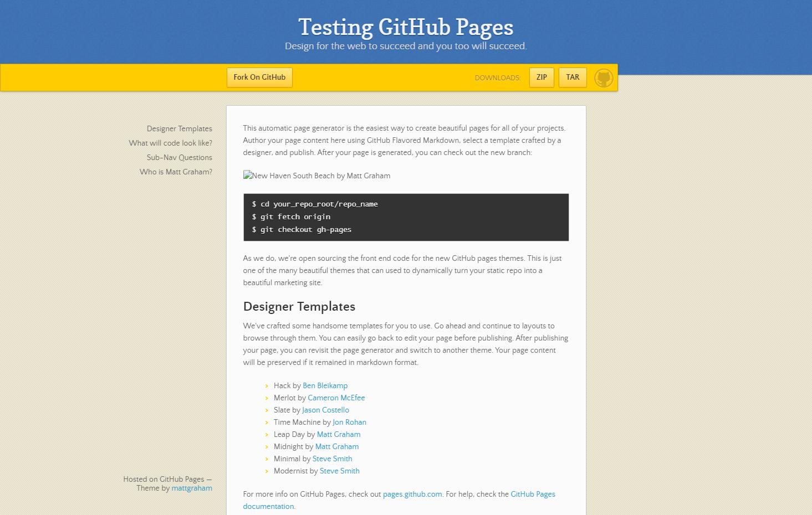The width and height of the screenshot is (812, 515).
Task: Open Ben Bleikamp's profile link
Action: click(325, 385)
